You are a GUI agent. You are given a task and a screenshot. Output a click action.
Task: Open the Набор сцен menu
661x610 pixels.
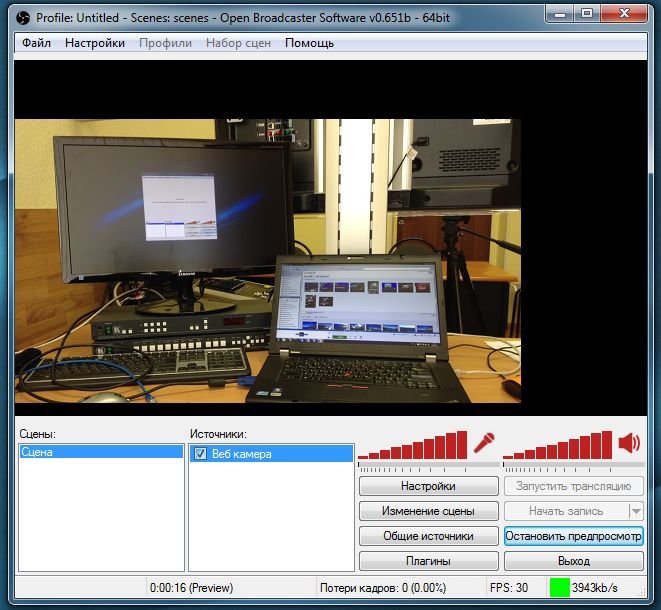[239, 43]
